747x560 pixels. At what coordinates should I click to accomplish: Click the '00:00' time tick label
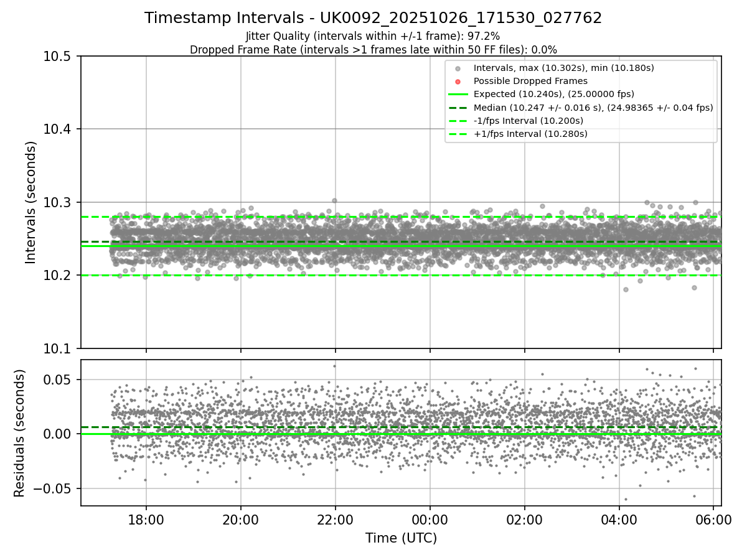430,519
